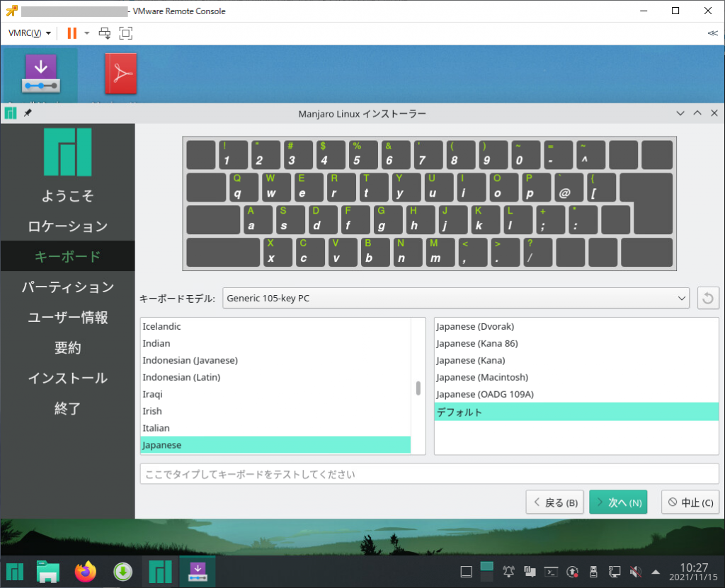This screenshot has width=725, height=588.
Task: Go to the ようこそ step
Action: click(67, 196)
